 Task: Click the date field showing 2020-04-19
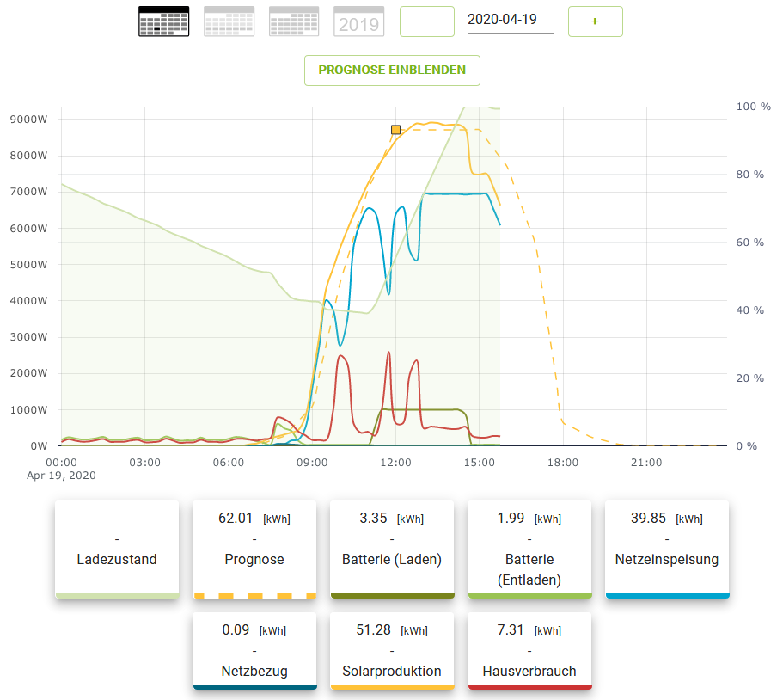[x=511, y=20]
